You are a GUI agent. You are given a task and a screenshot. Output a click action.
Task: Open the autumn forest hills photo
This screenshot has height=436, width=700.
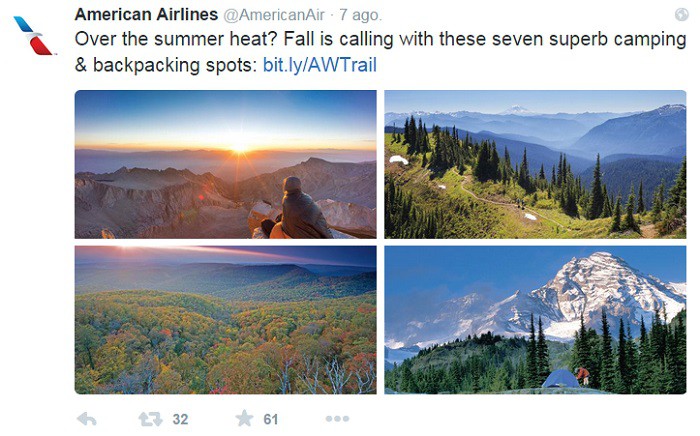[225, 319]
